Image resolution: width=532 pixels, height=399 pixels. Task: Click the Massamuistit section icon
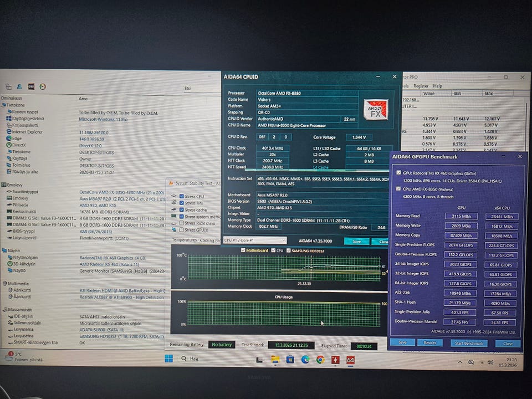pos(5,309)
